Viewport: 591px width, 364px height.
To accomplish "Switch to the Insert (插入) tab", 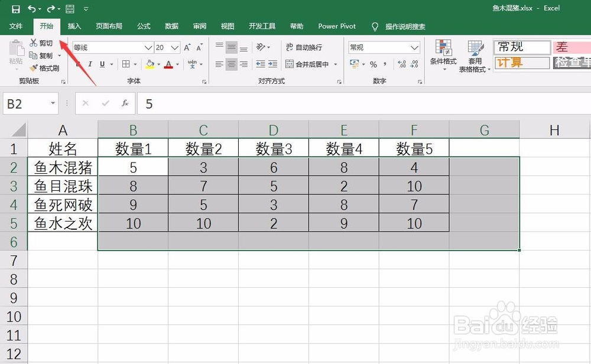I will pyautogui.click(x=74, y=26).
